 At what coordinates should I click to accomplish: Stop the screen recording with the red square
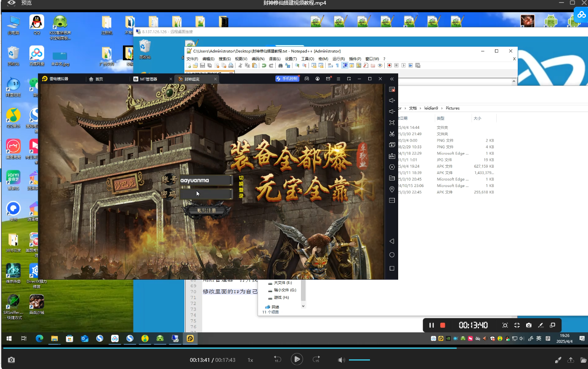443,325
